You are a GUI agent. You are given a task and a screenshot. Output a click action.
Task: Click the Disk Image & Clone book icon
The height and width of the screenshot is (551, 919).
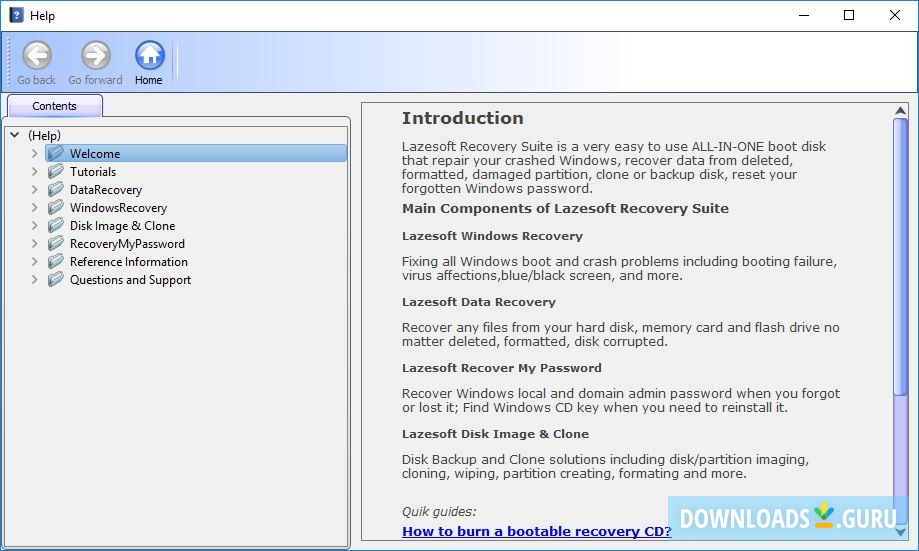coord(56,226)
